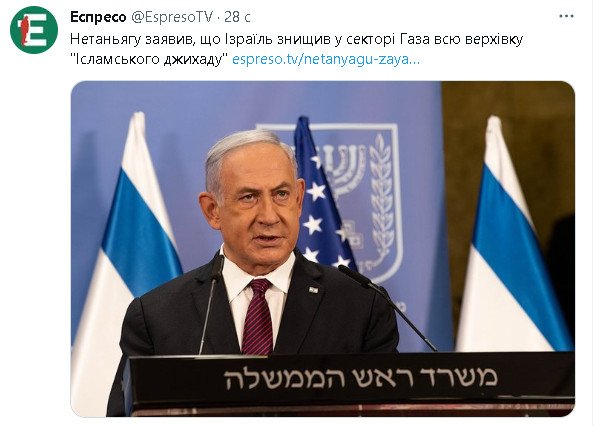Click the small lapel pin on jacket
Viewport: 605px width, 426px height.
pyautogui.click(x=314, y=289)
